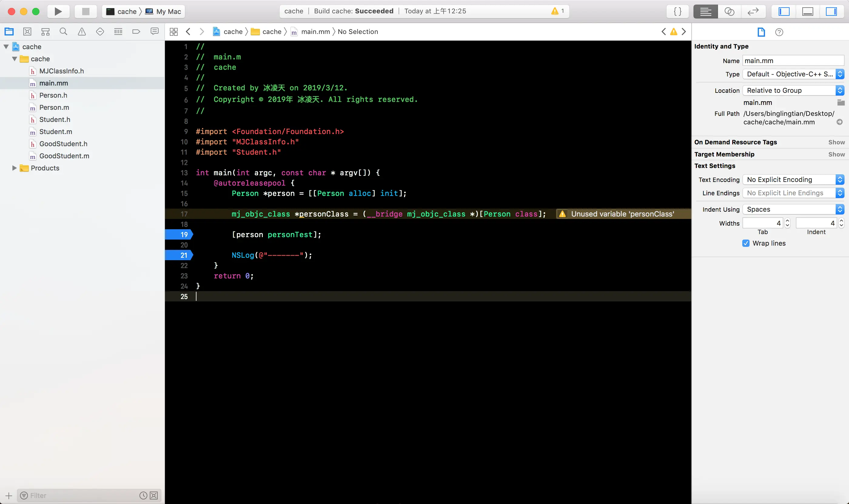
Task: Click the Name field containing main.mm
Action: (x=793, y=60)
